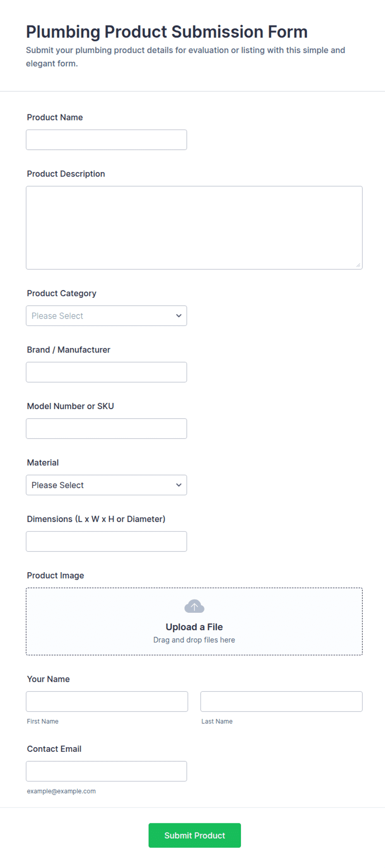Grab the description textarea resize handle
The image size is (385, 868).
coord(358,265)
